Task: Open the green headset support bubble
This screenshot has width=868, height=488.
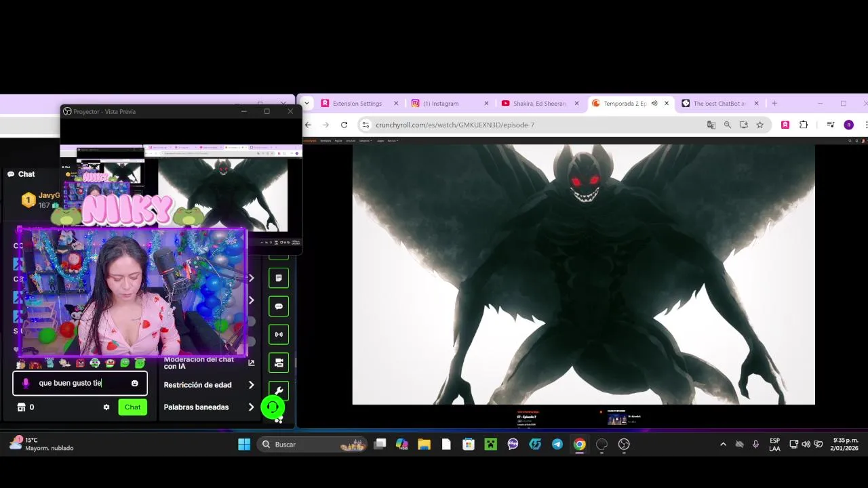Action: (273, 407)
